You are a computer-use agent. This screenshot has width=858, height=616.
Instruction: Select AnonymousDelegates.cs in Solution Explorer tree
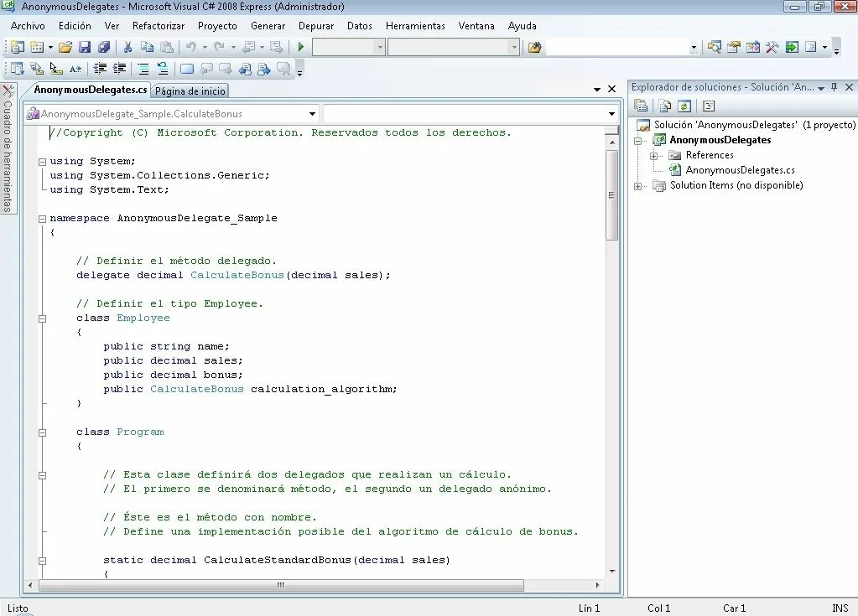(740, 170)
